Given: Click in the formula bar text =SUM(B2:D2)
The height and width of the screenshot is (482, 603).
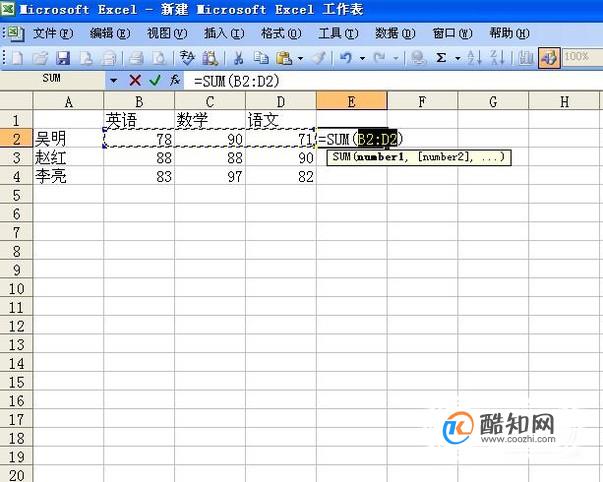Looking at the screenshot, I should (x=237, y=81).
